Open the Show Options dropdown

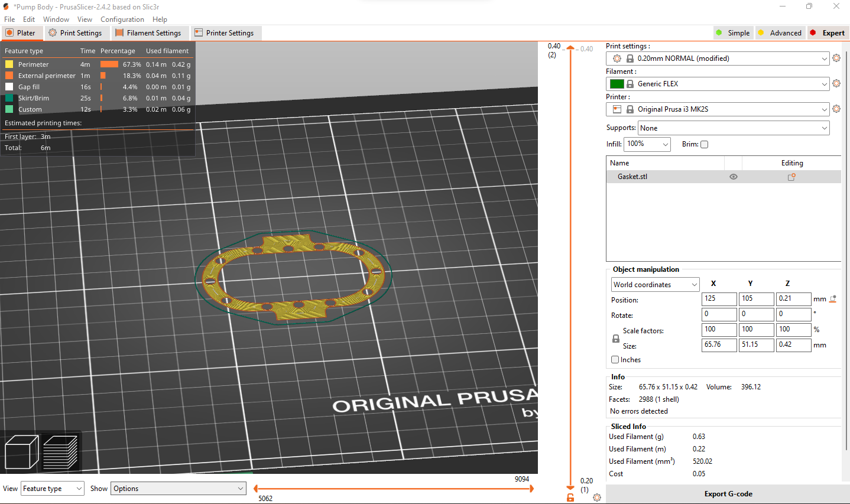pos(179,489)
